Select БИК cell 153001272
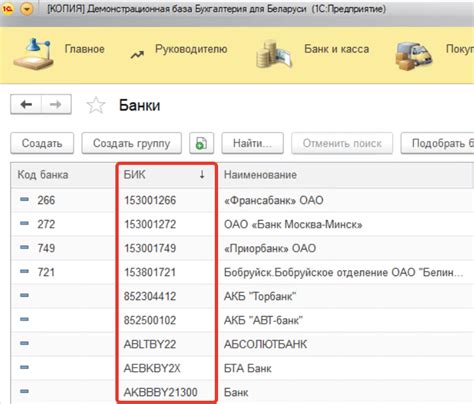 click(x=150, y=224)
